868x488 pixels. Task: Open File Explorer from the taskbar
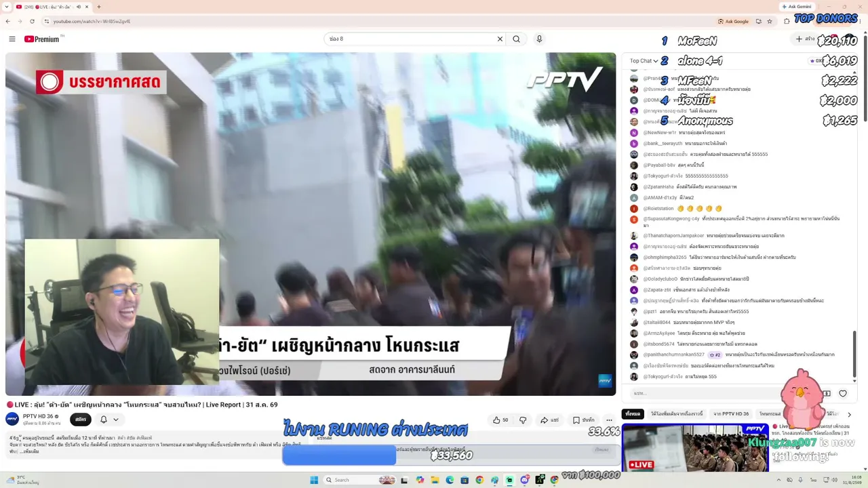pos(435,480)
